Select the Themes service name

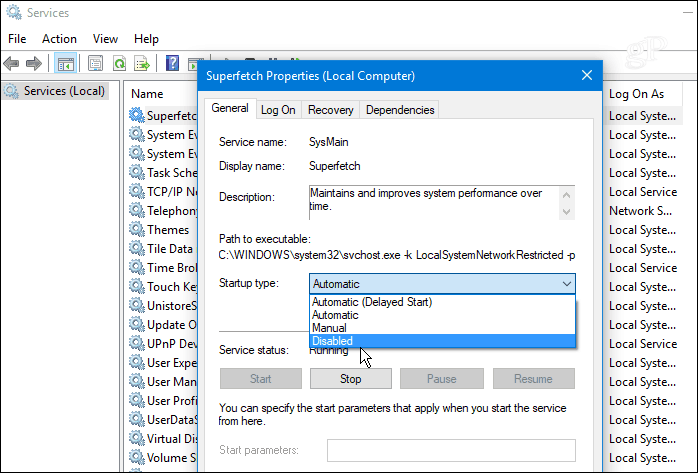coord(168,230)
